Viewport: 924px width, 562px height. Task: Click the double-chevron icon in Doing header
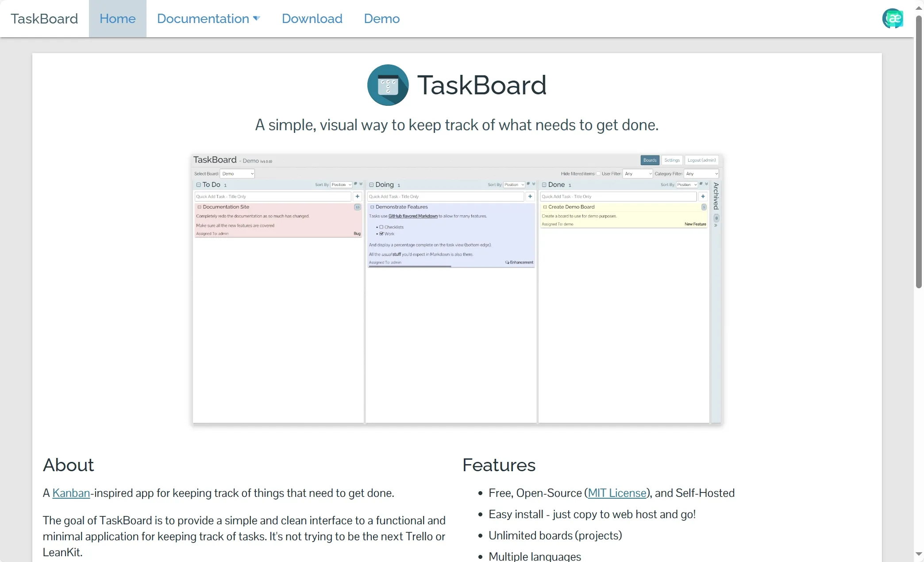533,184
